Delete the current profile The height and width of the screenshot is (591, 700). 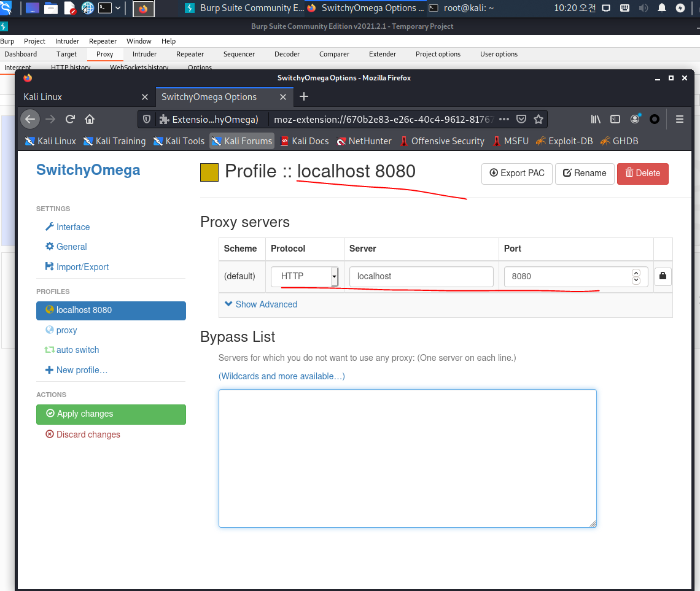point(643,174)
